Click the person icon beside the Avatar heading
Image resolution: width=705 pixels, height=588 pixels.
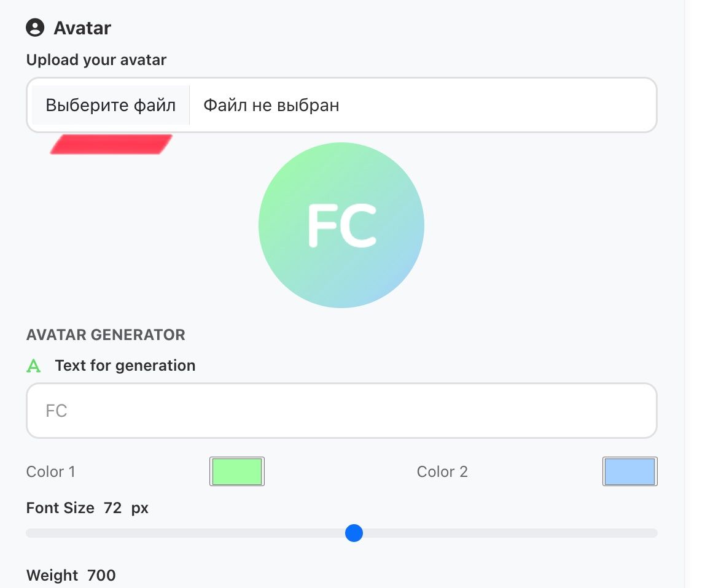pyautogui.click(x=36, y=27)
